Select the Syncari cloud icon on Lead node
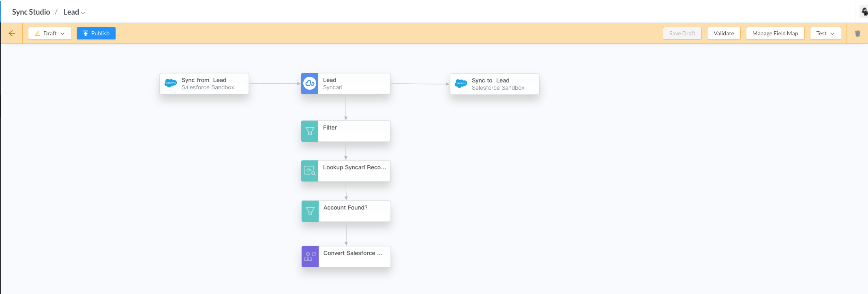This screenshot has height=294, width=868. click(310, 84)
